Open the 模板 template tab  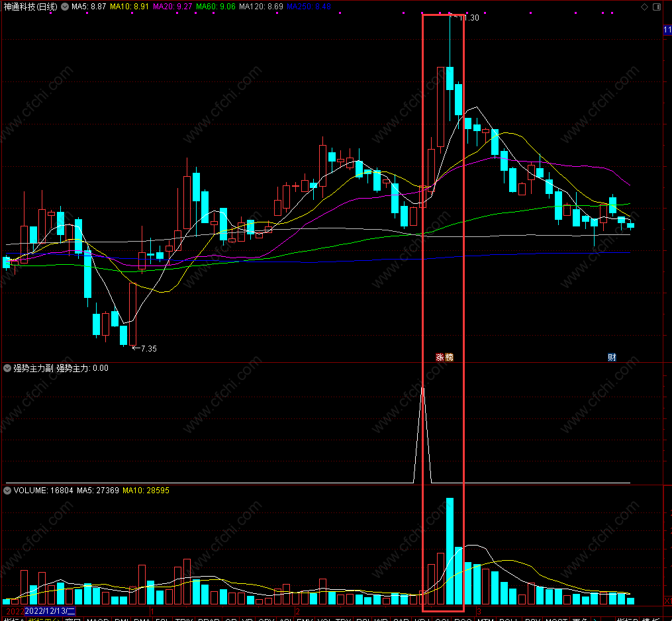(651, 619)
